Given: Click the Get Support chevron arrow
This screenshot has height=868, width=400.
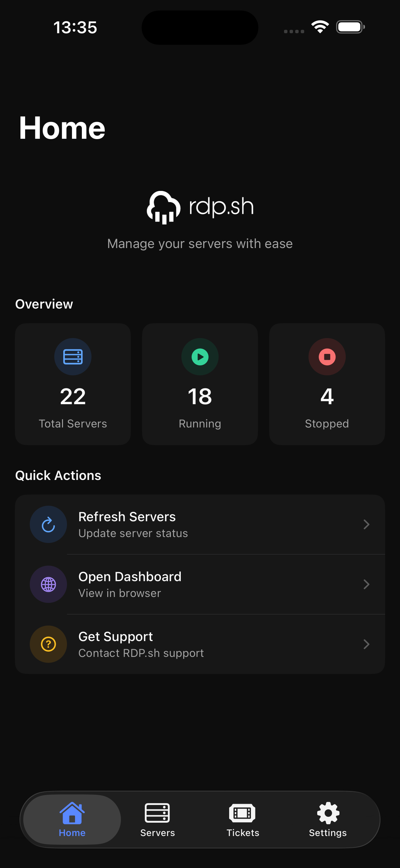Looking at the screenshot, I should coord(367,644).
